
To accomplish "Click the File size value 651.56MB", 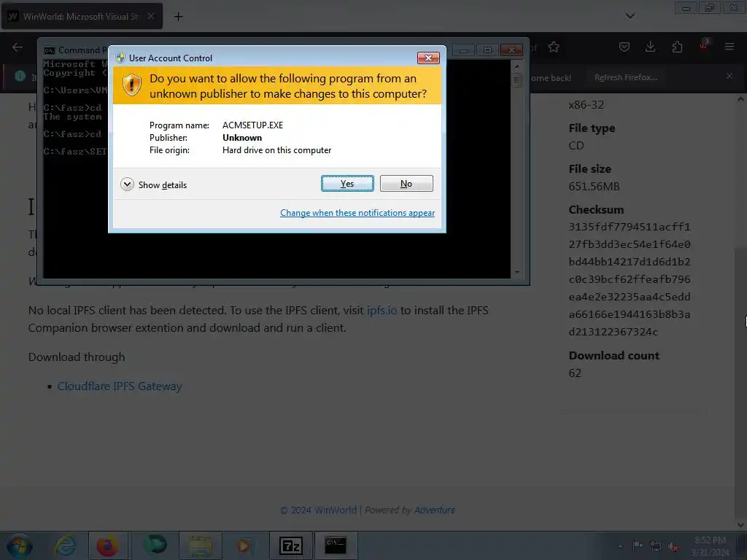I will coord(594,186).
